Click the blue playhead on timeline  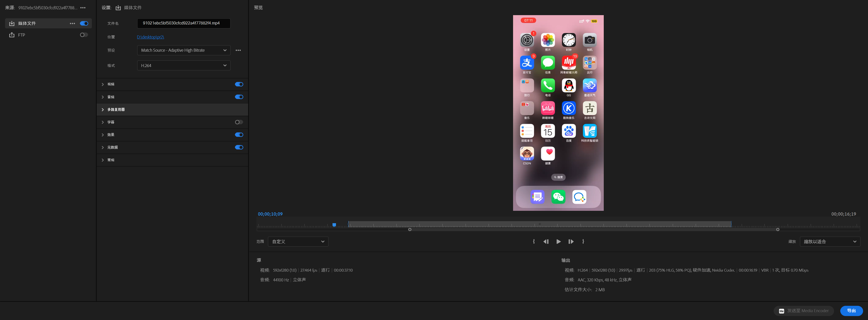tap(334, 225)
